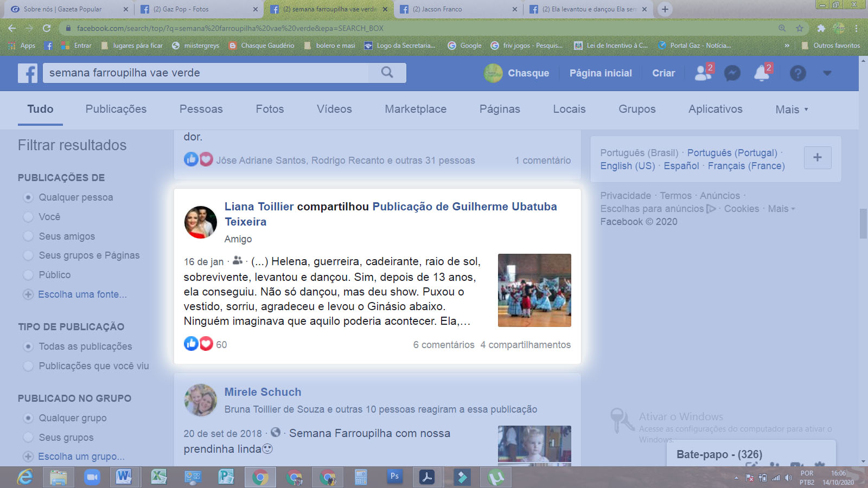This screenshot has width=868, height=488.
Task: Switch to the Grupos tab
Action: pyautogui.click(x=637, y=109)
